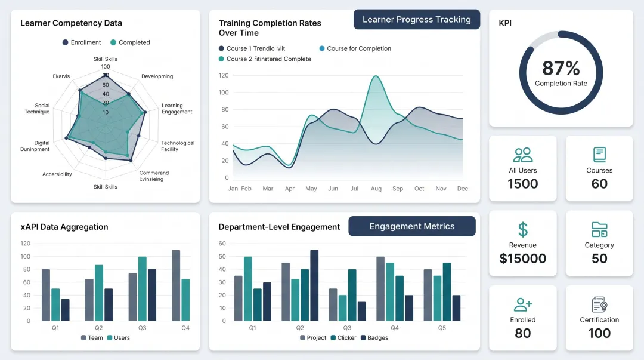The width and height of the screenshot is (644, 360).
Task: Click the Category folder icon
Action: 599,230
